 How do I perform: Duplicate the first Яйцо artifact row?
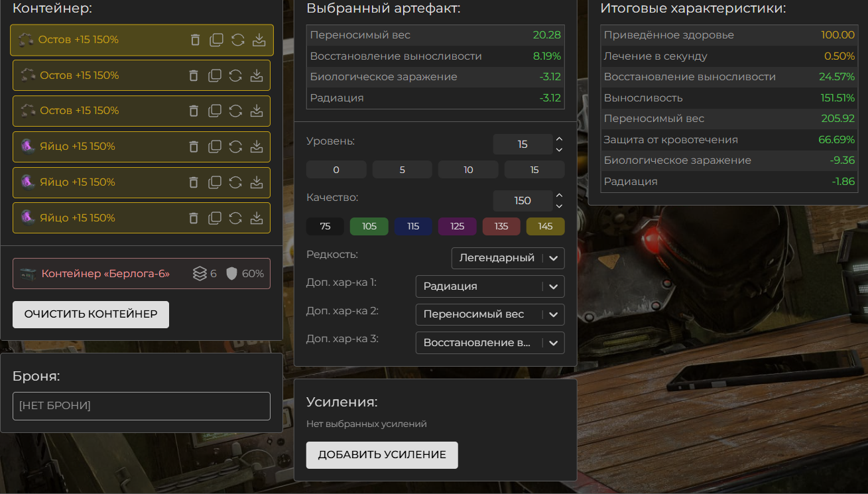[215, 147]
